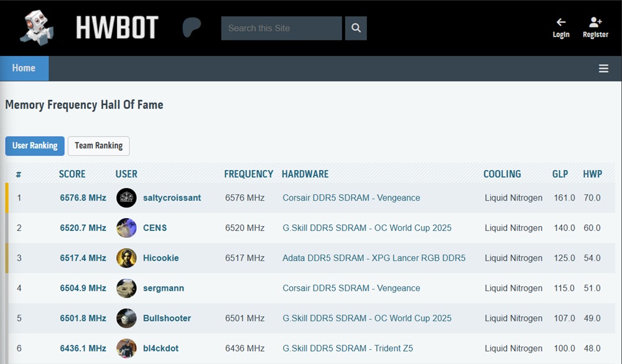Open Bullshooter's user profile link
This screenshot has height=364, width=622.
167,318
